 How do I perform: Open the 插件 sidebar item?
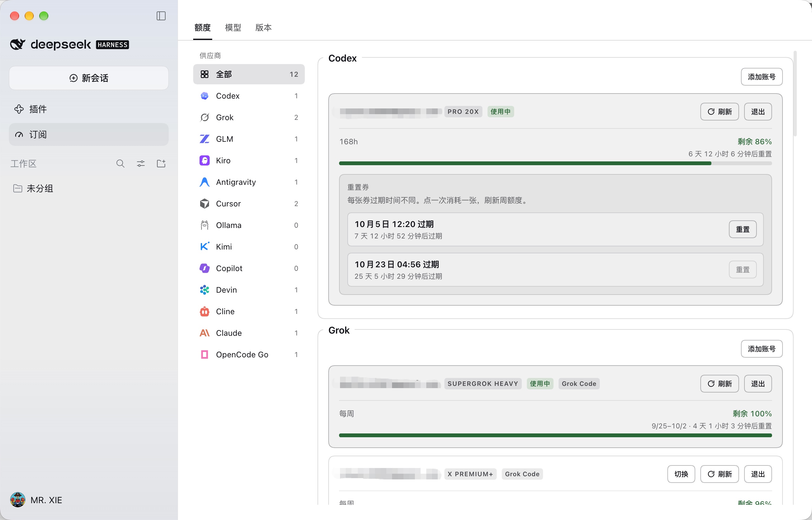(88, 109)
